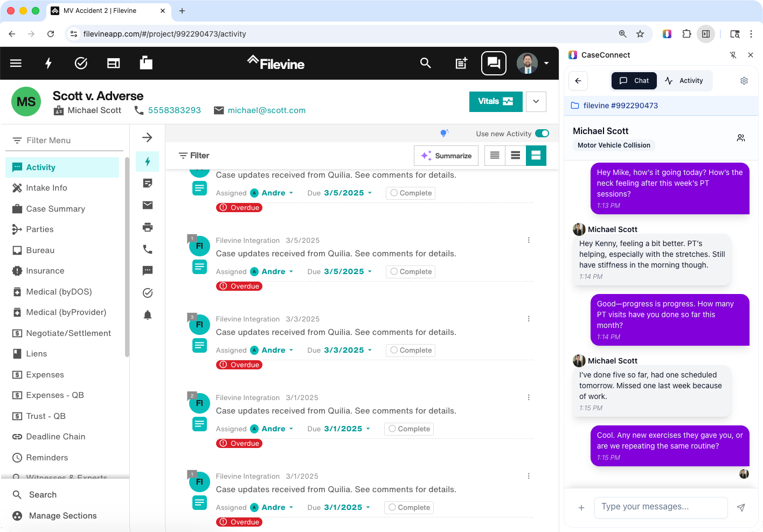Mark the 3/5/2025 Filevine Integration task Complete
The height and width of the screenshot is (532, 763).
[410, 271]
